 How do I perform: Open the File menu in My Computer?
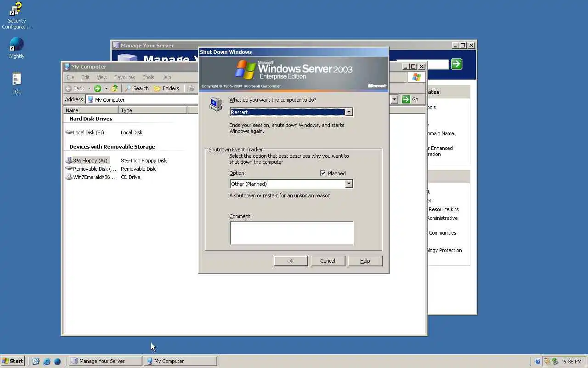pyautogui.click(x=70, y=77)
